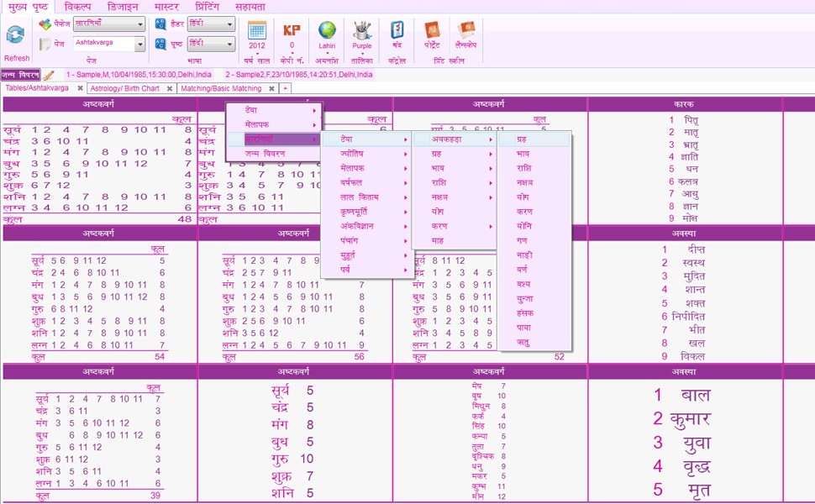Screen dimensions: 815x504
Task: Close the Tables/Ashtakvarga tab
Action: coord(80,88)
